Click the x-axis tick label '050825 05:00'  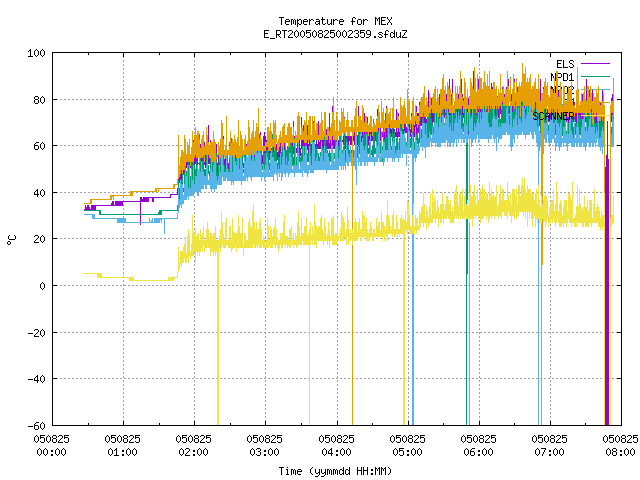click(407, 445)
